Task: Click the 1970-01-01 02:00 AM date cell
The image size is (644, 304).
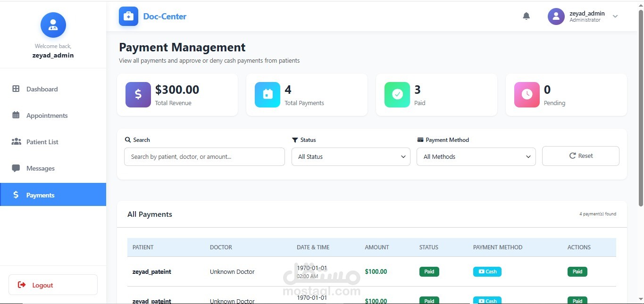Action: tap(312, 271)
